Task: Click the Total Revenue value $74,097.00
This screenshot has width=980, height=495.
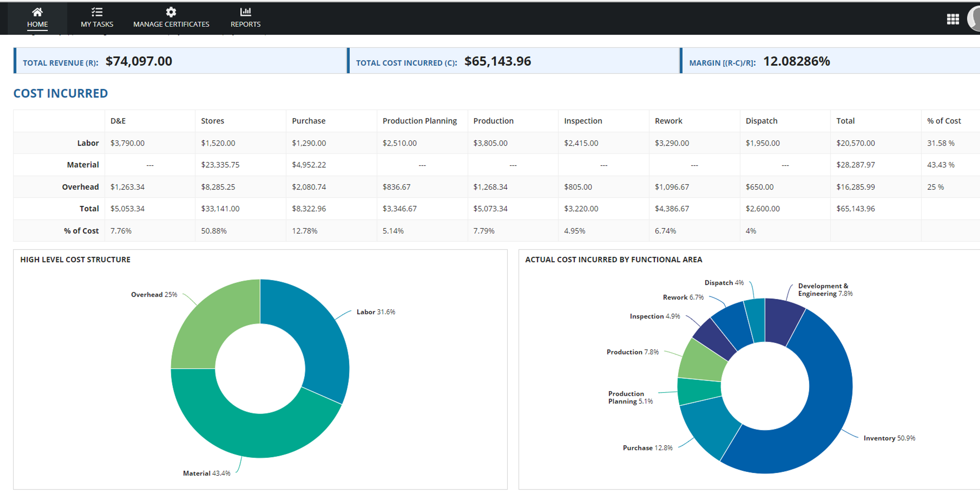Action: pyautogui.click(x=139, y=61)
